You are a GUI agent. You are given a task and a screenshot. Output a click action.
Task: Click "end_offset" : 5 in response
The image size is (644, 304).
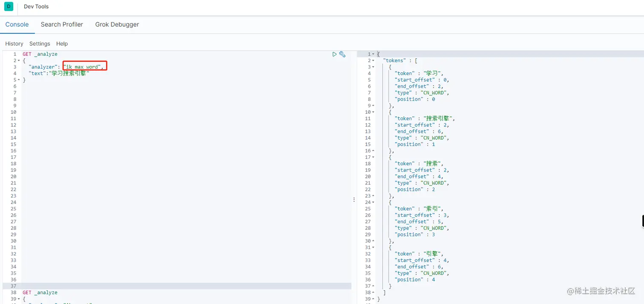click(419, 222)
